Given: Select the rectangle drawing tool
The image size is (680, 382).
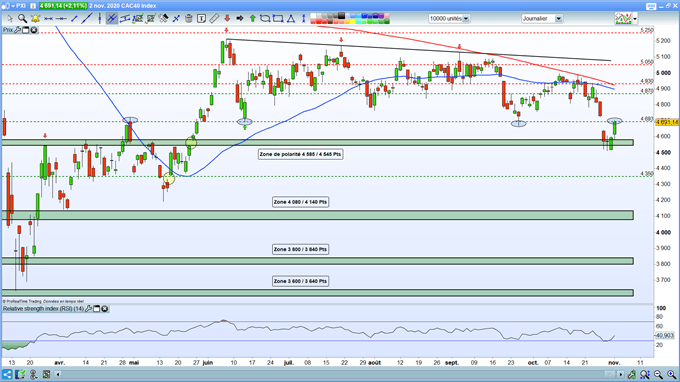Looking at the screenshot, I should coord(278,19).
